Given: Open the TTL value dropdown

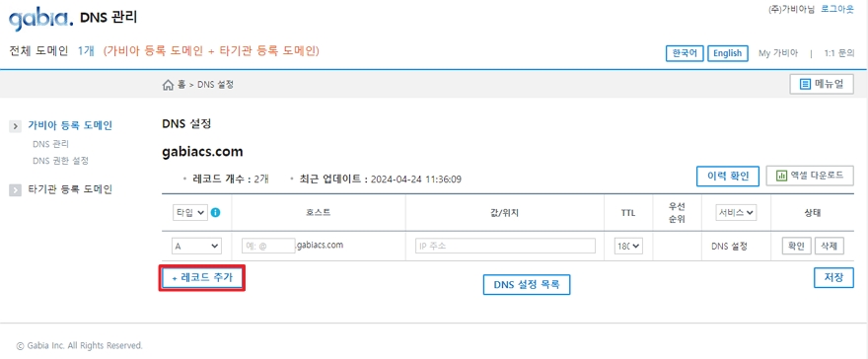Looking at the screenshot, I should point(628,247).
